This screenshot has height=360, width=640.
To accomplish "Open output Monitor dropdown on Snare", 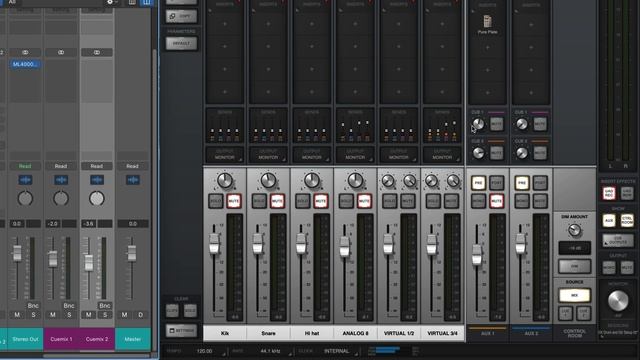I will coord(268,155).
